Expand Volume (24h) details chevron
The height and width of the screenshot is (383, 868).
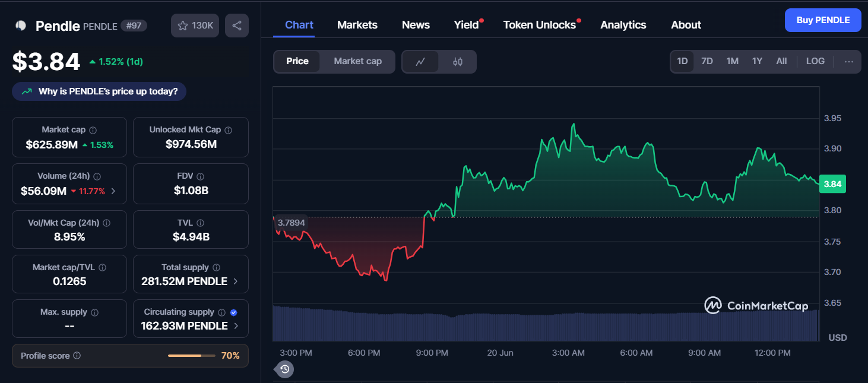(113, 191)
